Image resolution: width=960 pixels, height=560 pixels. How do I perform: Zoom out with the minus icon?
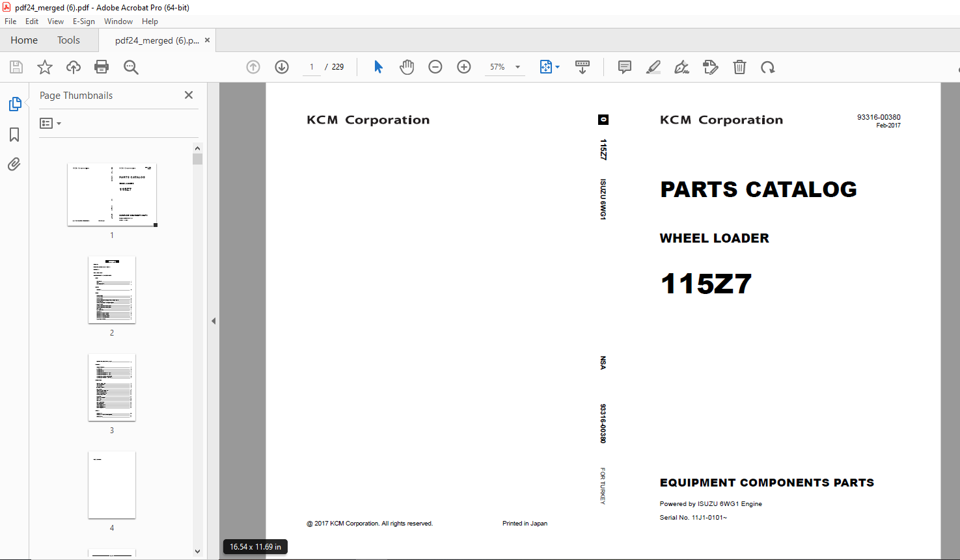(435, 67)
